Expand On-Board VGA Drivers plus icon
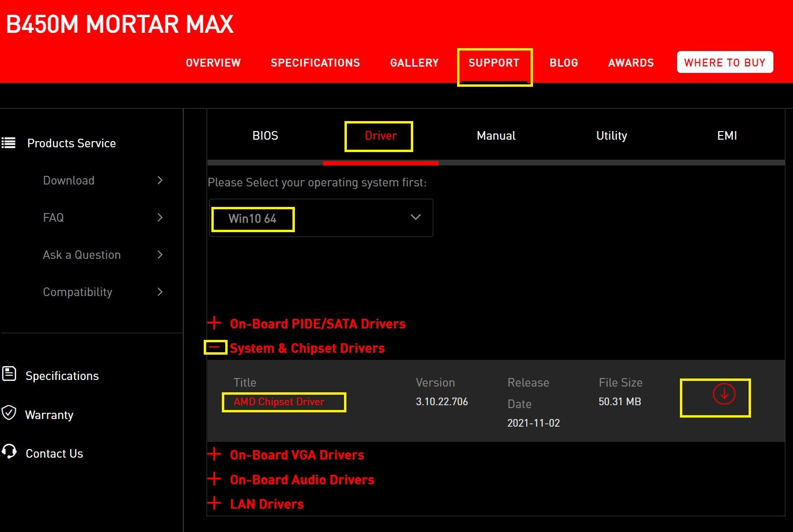 click(x=215, y=454)
